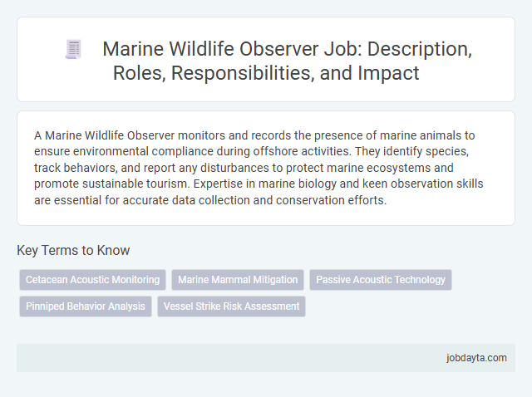Click the Key Terms to Know heading
The image size is (532, 397).
(73, 250)
